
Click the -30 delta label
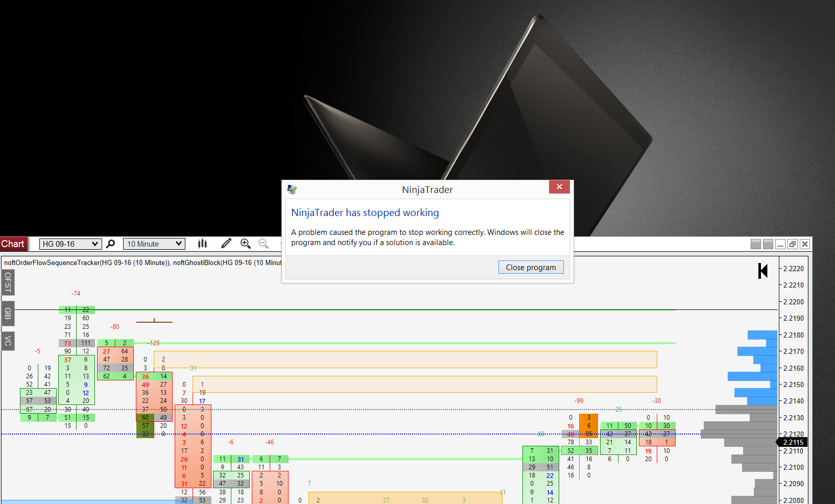[x=656, y=401]
